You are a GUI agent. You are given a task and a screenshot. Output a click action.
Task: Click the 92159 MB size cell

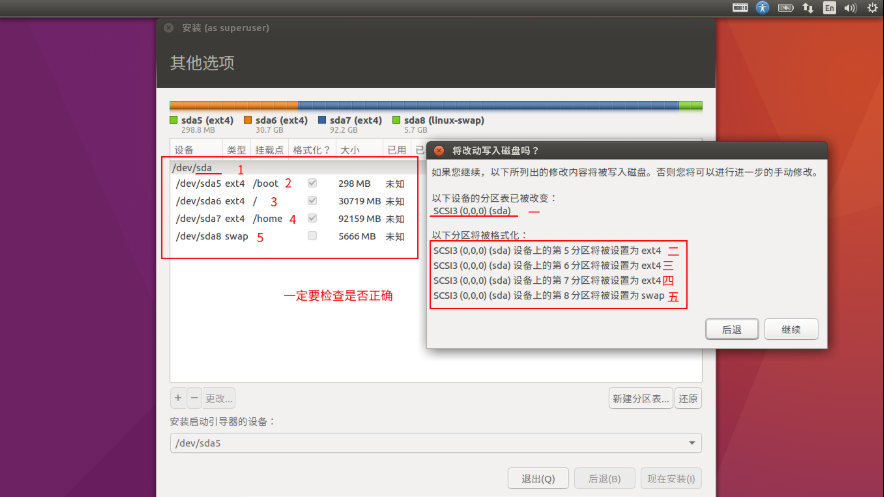tap(359, 219)
